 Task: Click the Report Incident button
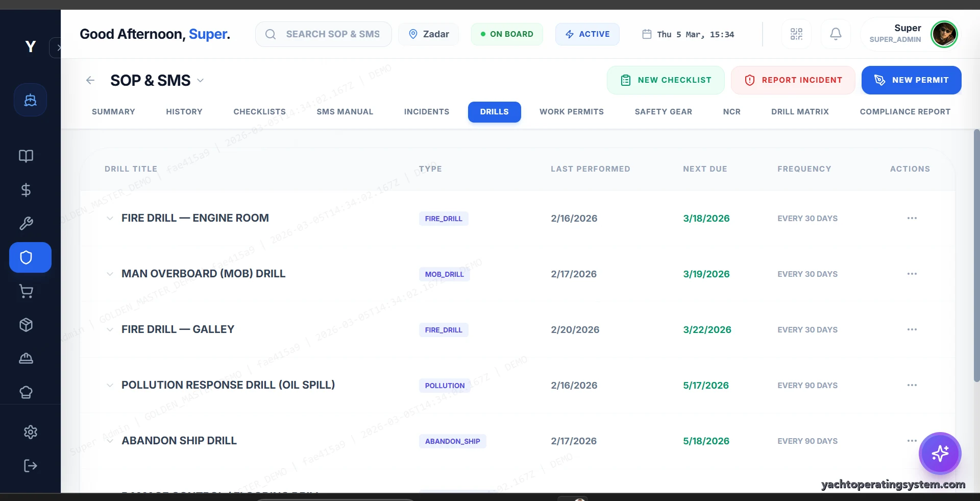(x=793, y=80)
